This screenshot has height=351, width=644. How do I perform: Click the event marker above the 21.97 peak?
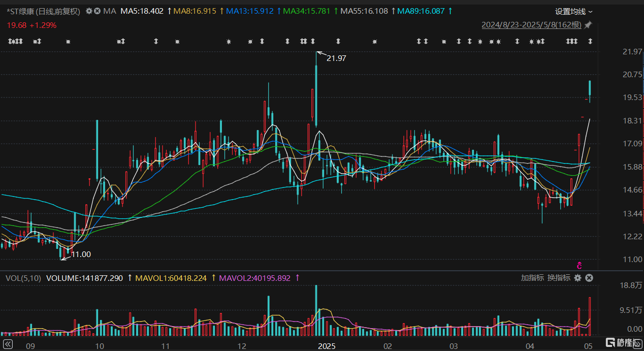[x=313, y=42]
